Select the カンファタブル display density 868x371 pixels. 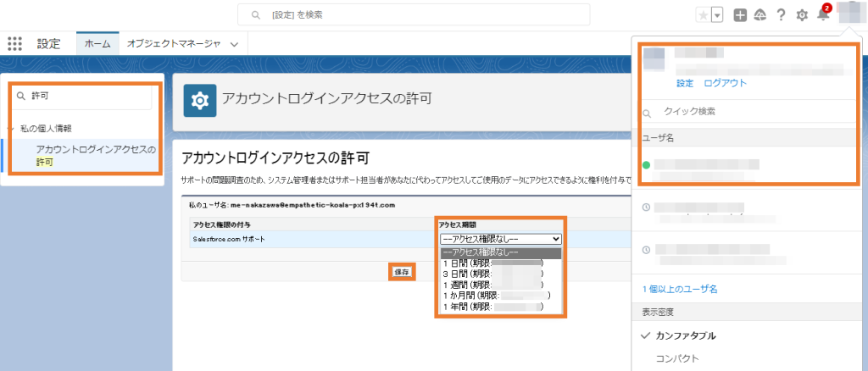[685, 335]
